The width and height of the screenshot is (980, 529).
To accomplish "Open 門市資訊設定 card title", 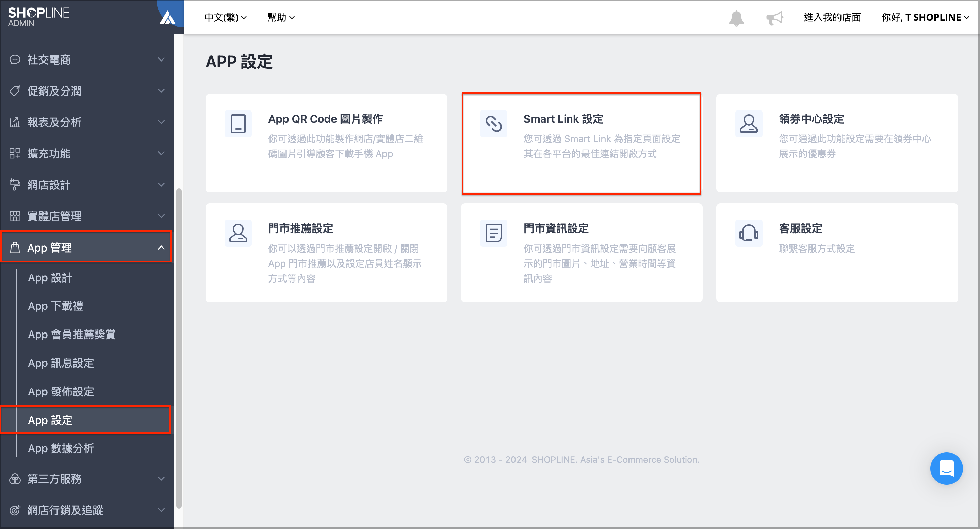I will [556, 228].
